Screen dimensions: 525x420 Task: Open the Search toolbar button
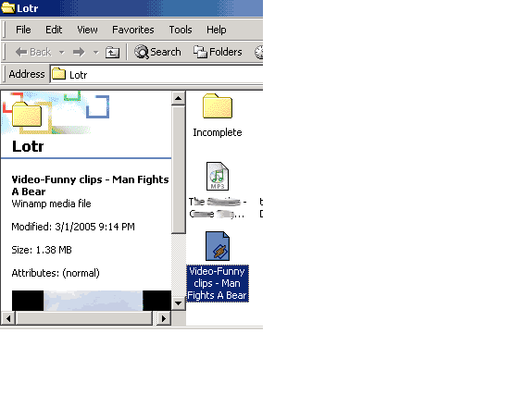pos(157,52)
